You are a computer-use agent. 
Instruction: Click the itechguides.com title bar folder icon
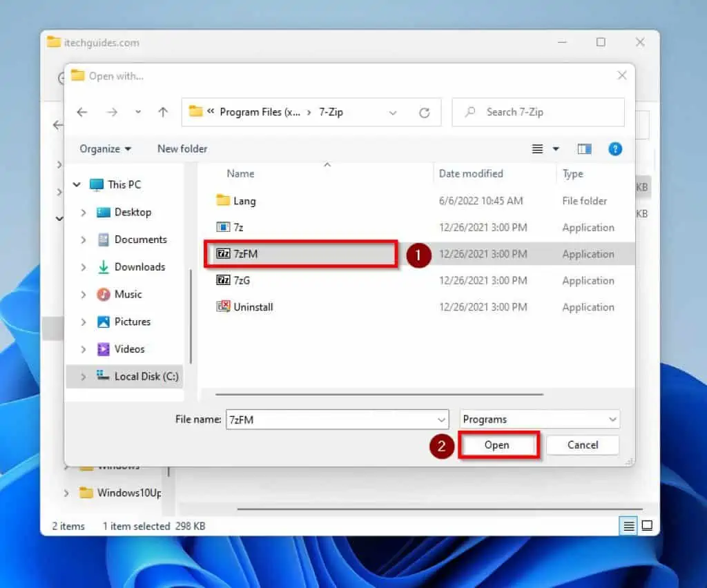pos(54,42)
